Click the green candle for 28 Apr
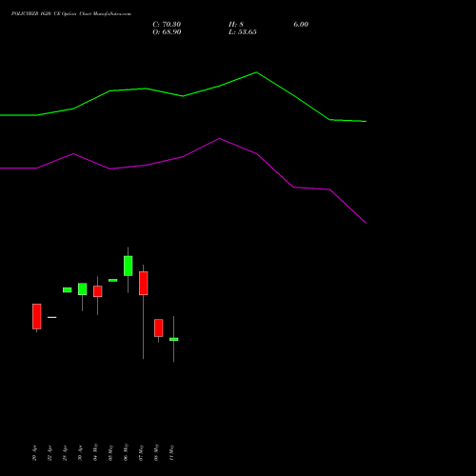Screen dimensions: 476x476 coord(68,290)
